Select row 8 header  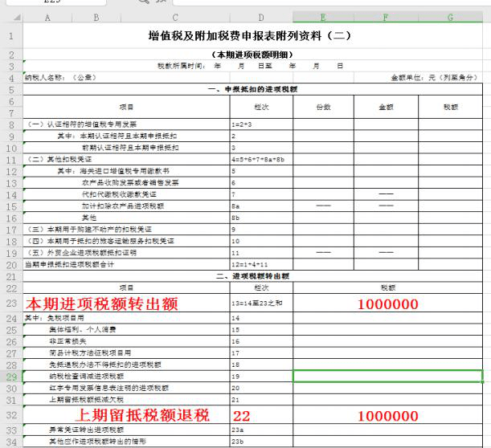(11, 124)
